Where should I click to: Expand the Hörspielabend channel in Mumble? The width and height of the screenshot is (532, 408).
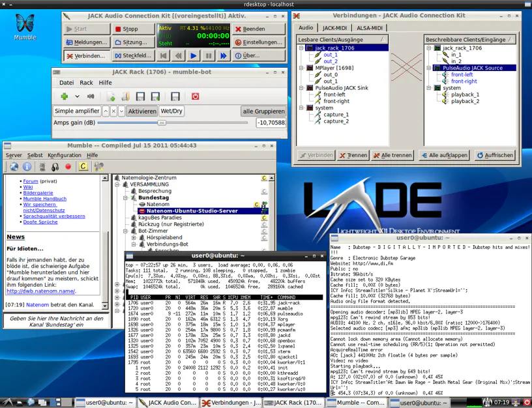click(134, 238)
